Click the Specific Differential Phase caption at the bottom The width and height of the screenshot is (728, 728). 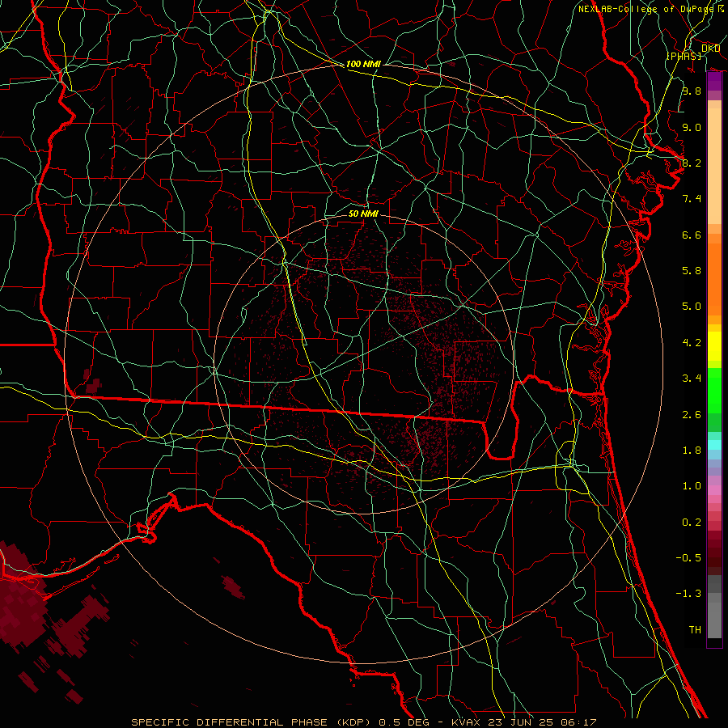tap(363, 722)
